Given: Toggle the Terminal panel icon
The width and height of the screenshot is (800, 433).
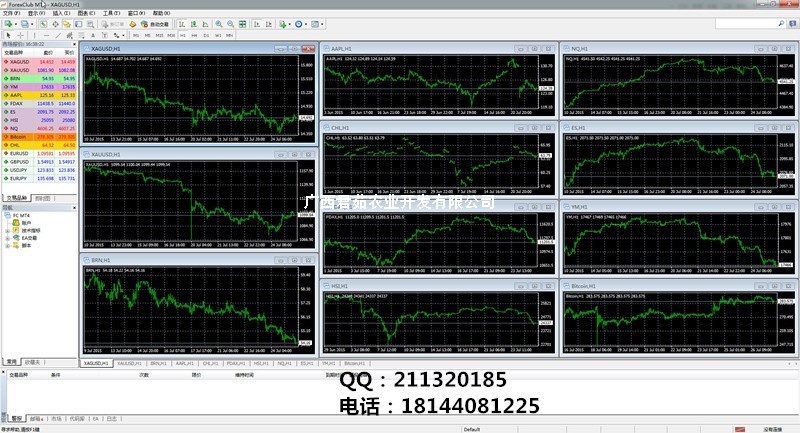Looking at the screenshot, I should (79, 24).
